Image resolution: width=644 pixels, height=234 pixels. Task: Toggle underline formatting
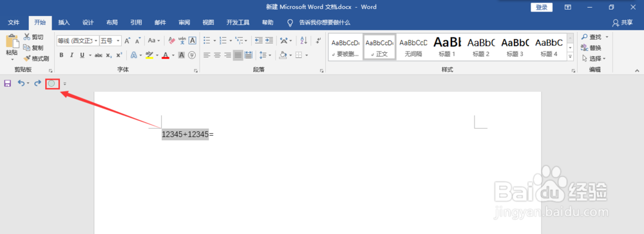82,55
